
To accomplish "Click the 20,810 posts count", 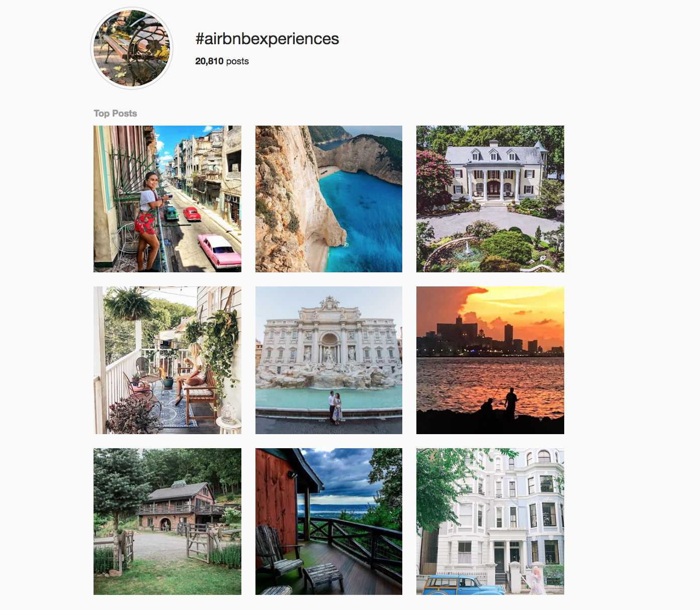I will click(222, 61).
